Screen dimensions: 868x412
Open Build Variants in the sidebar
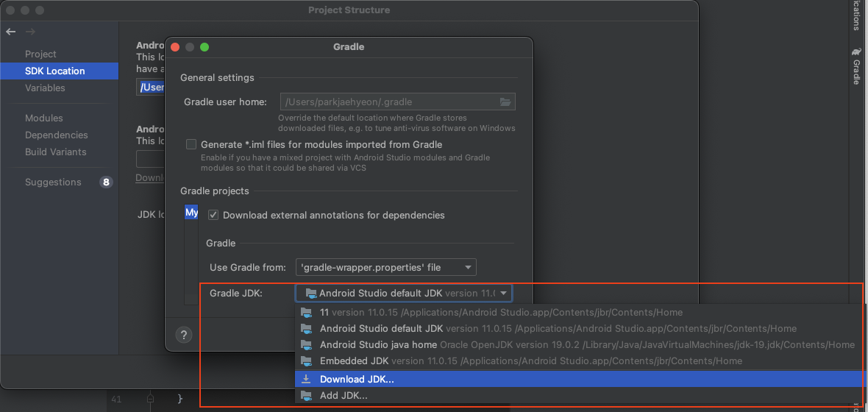[55, 152]
